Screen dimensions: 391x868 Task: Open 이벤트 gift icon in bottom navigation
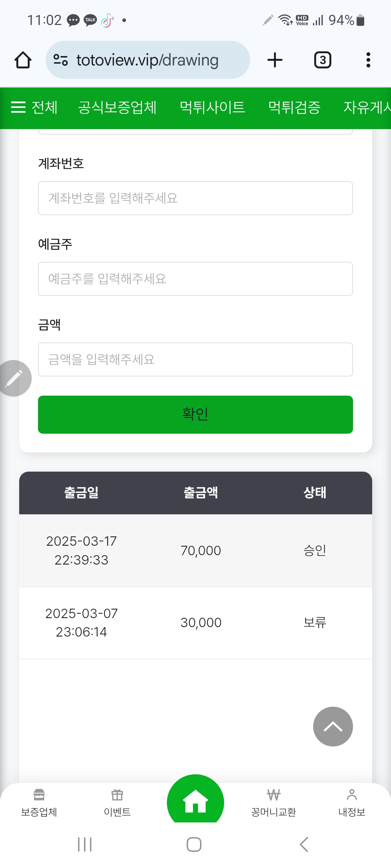pos(117,803)
